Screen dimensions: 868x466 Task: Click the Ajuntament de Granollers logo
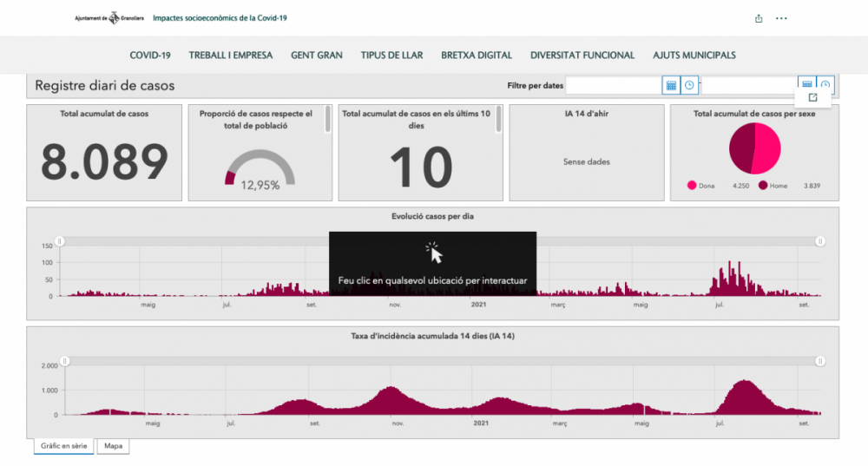tap(109, 18)
